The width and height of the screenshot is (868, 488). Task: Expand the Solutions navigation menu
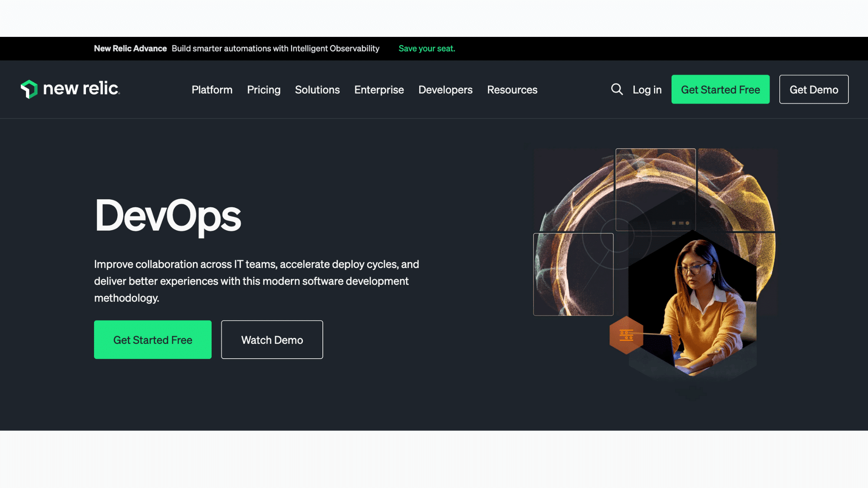317,90
